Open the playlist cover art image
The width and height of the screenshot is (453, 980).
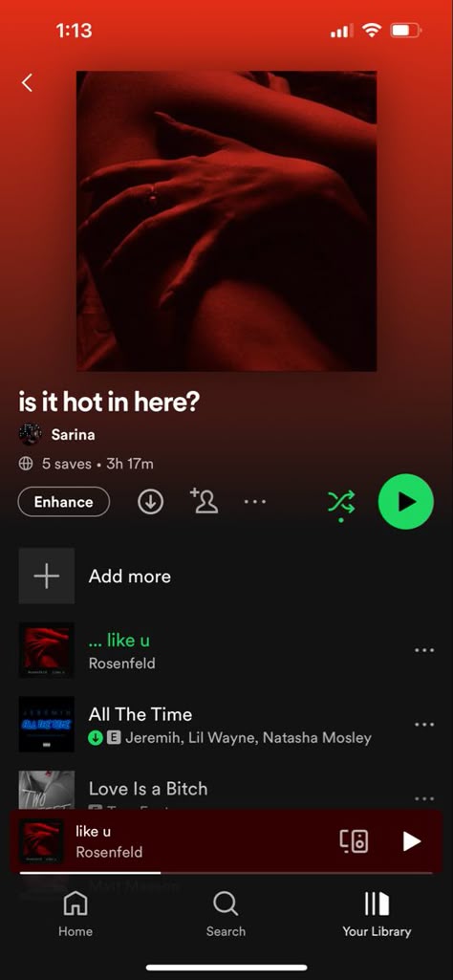pos(226,221)
